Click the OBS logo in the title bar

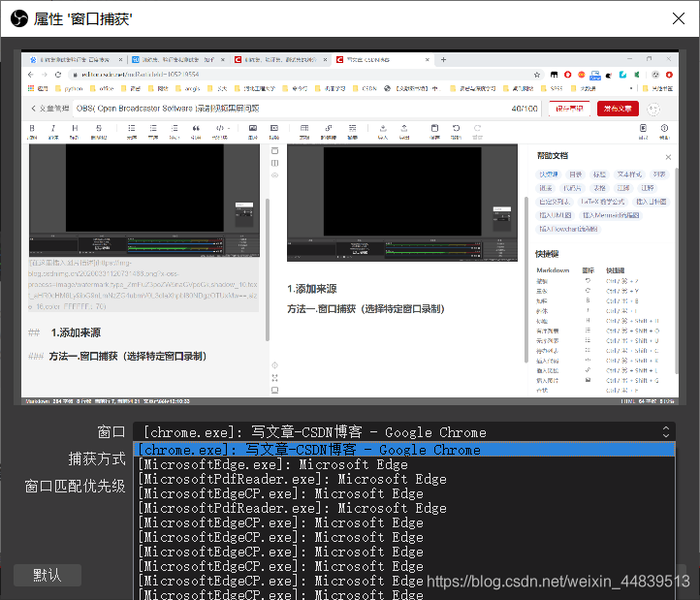18,18
